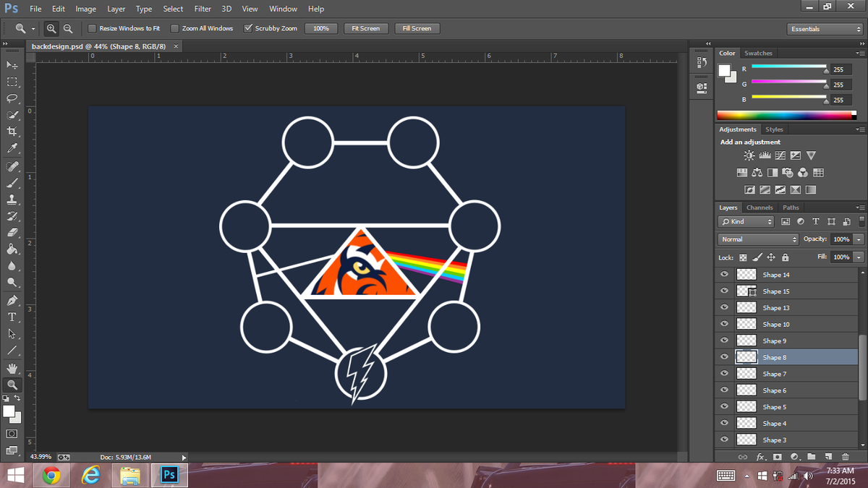Hide the Shape 5 layer
868x488 pixels.
pyautogui.click(x=724, y=406)
